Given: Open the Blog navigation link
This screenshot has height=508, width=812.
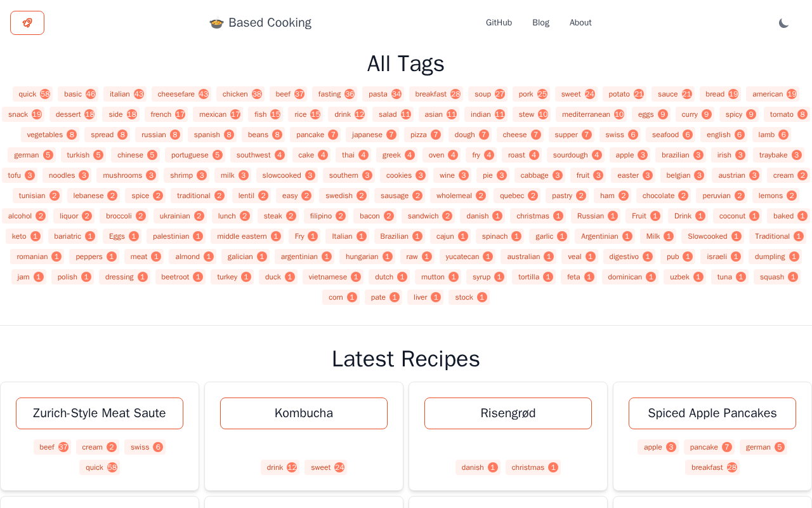Looking at the screenshot, I should [540, 23].
